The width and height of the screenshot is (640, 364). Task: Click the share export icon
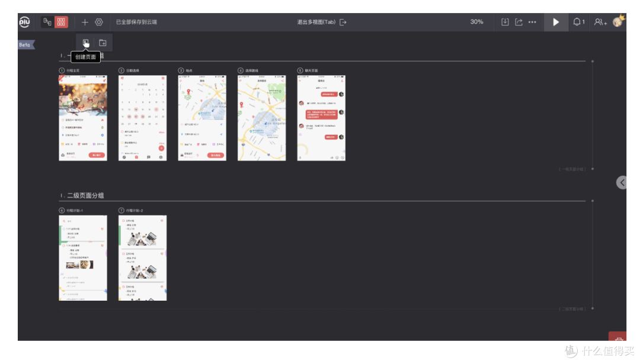[519, 22]
